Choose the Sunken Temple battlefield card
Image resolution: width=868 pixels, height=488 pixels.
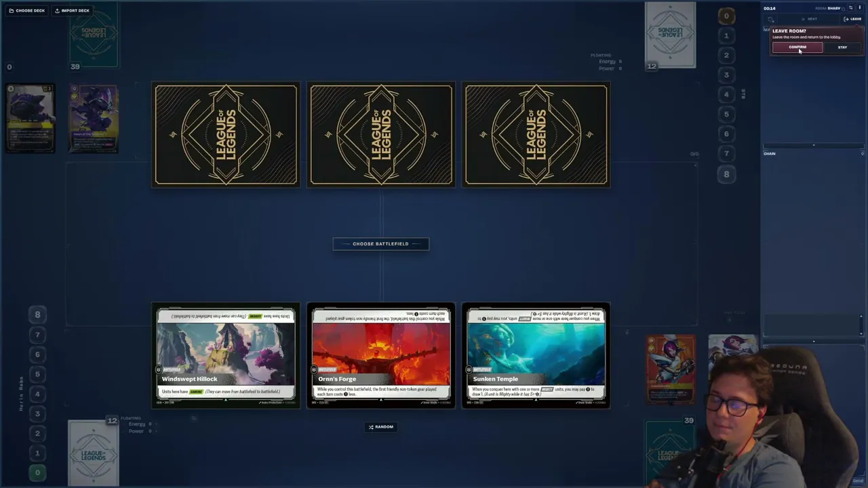536,356
